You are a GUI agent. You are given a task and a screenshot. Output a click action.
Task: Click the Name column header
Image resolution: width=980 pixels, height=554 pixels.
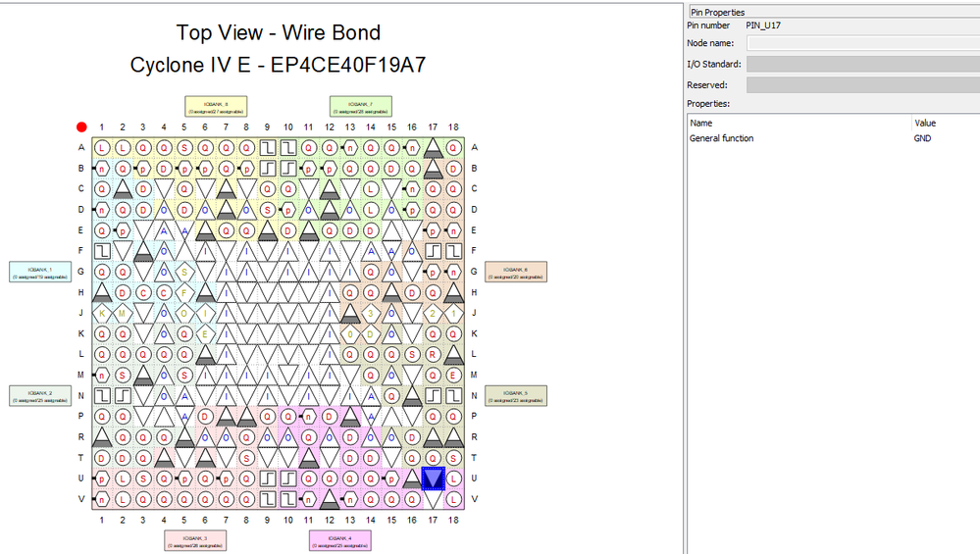coord(700,123)
